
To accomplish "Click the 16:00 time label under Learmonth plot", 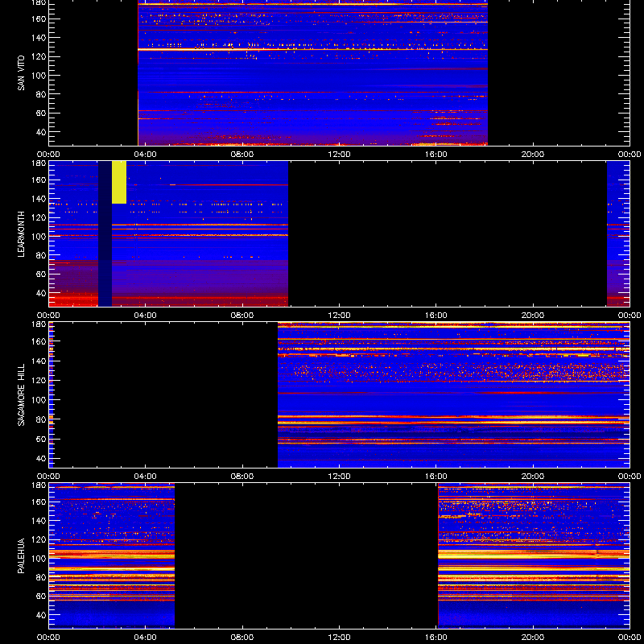I will tap(436, 316).
